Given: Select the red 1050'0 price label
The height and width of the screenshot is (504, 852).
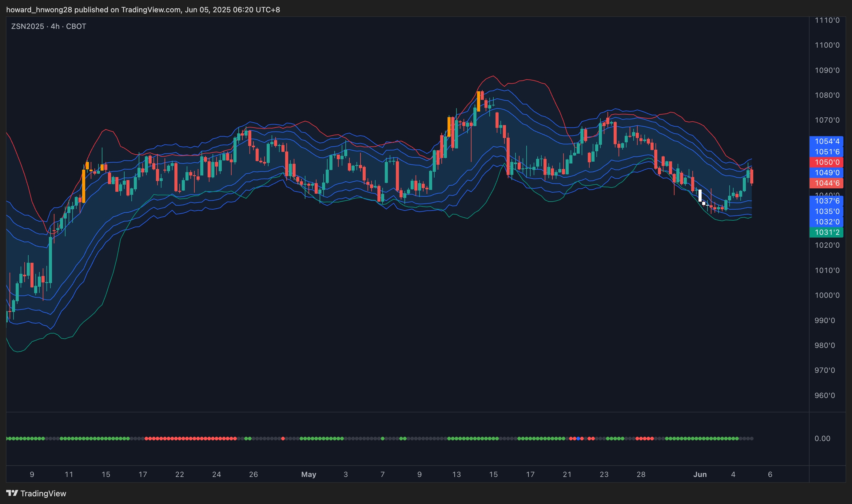Looking at the screenshot, I should (x=826, y=162).
